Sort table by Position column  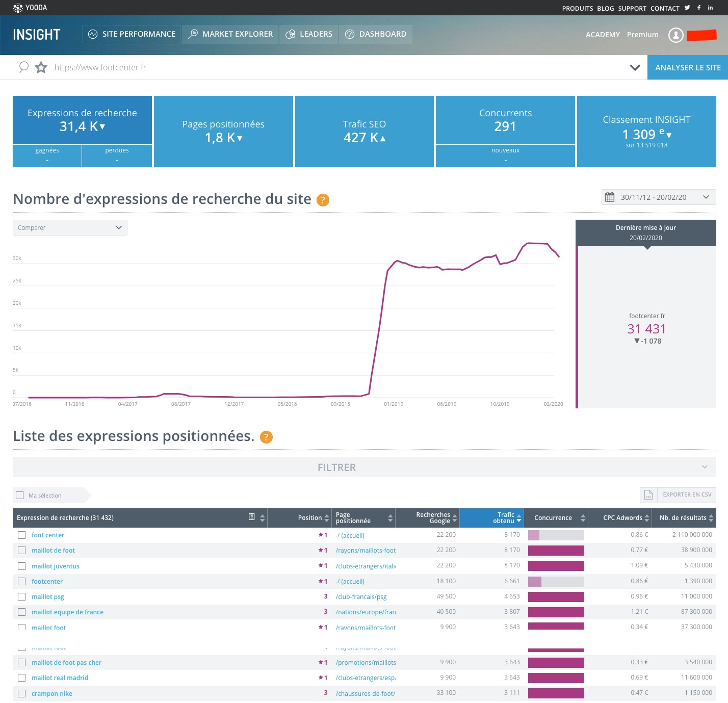(x=327, y=518)
